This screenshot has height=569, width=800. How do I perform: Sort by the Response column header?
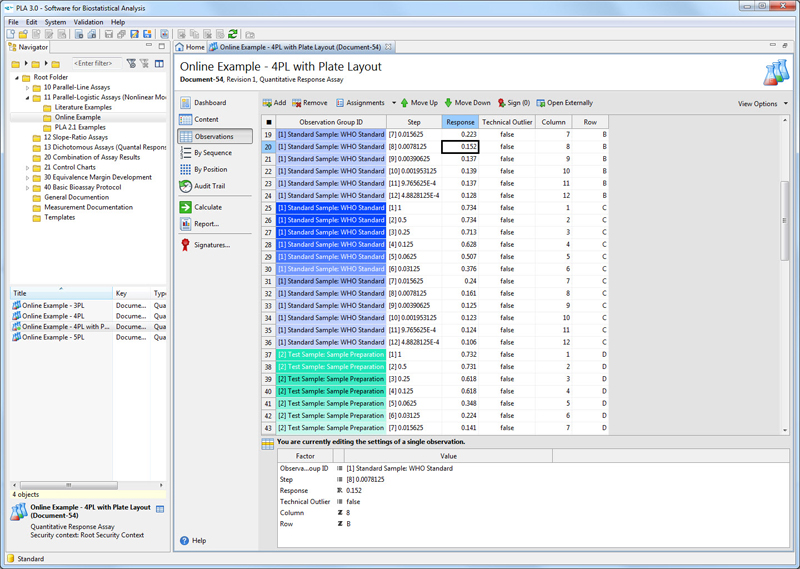460,122
